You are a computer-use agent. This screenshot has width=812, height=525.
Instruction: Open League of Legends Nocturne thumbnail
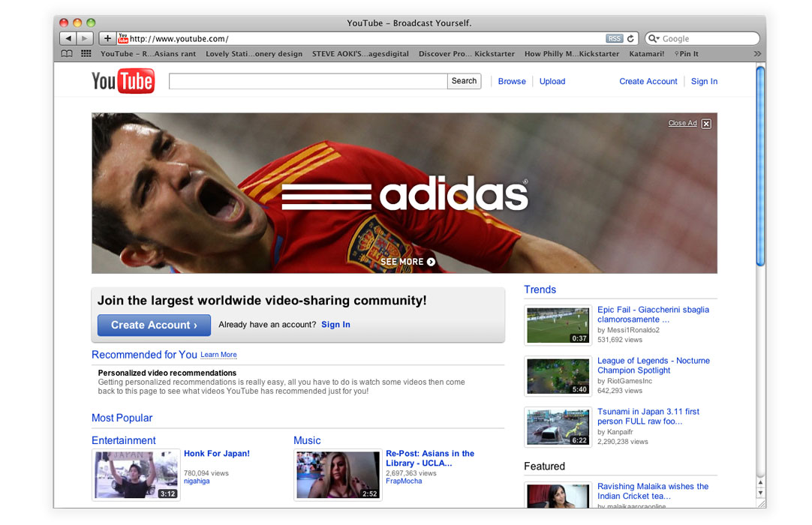tap(558, 376)
